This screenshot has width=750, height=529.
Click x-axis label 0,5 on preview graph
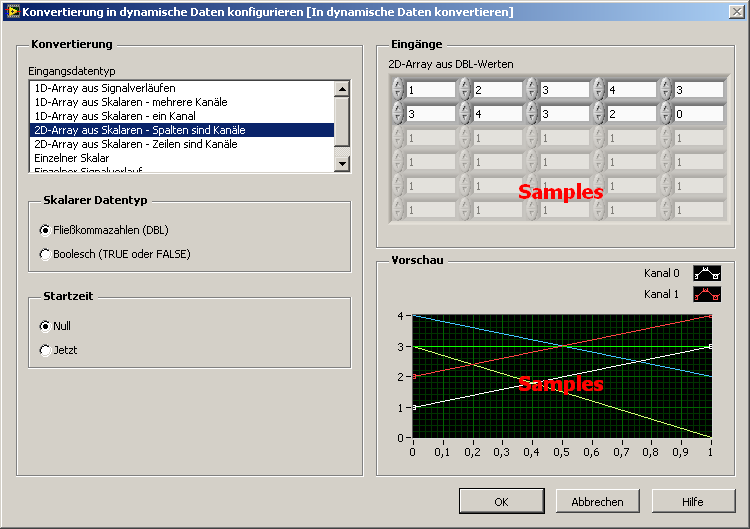point(562,452)
